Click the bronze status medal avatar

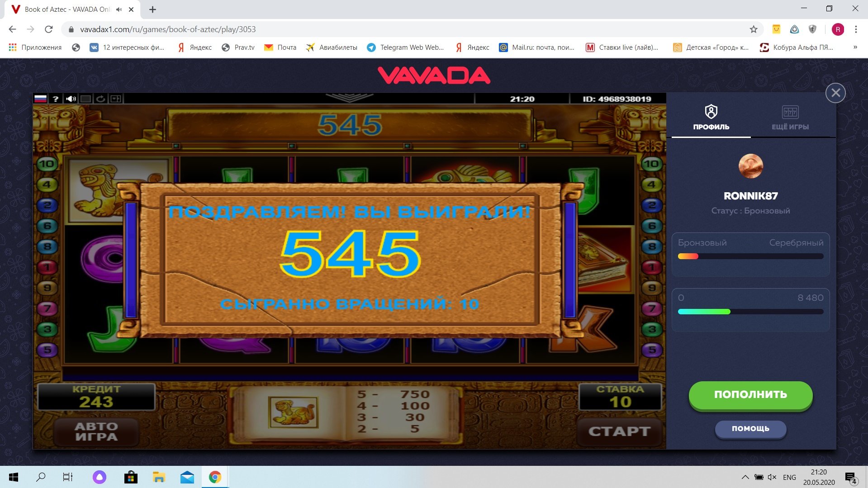pyautogui.click(x=751, y=166)
